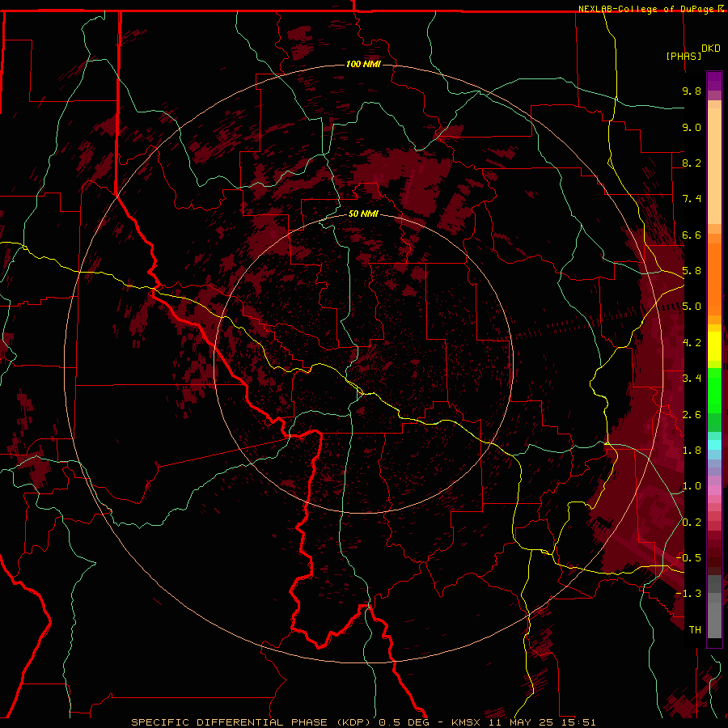Click the DKD label above color scale
The width and height of the screenshot is (728, 728).
point(711,49)
